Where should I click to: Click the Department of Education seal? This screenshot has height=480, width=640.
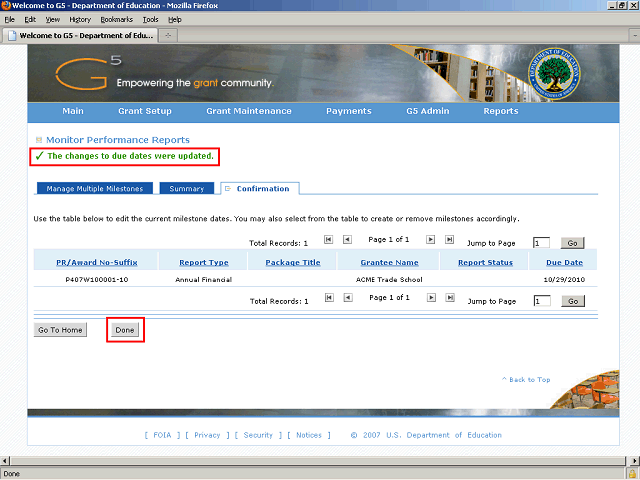[554, 74]
